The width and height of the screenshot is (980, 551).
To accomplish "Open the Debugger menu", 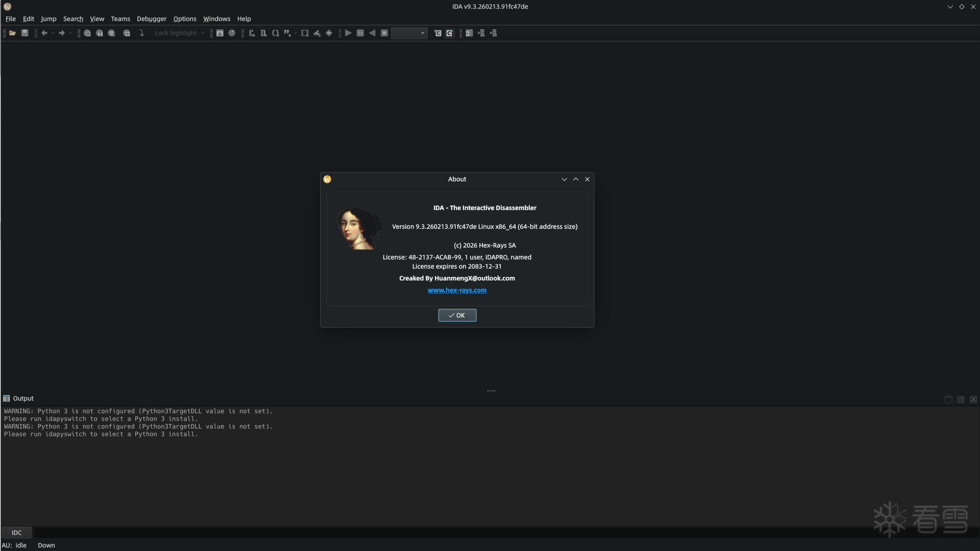I will pyautogui.click(x=151, y=19).
